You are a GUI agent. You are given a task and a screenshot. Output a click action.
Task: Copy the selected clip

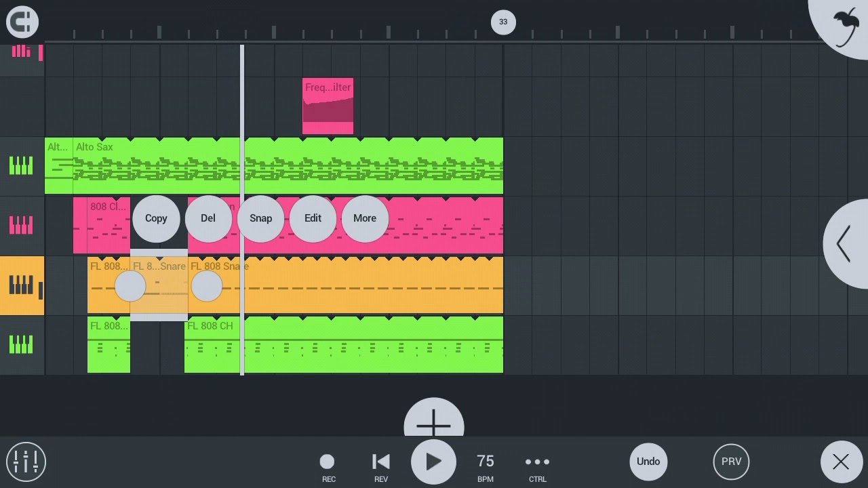(x=156, y=218)
